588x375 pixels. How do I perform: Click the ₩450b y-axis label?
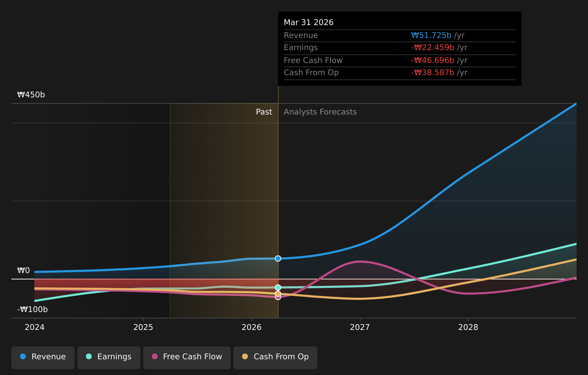[31, 95]
